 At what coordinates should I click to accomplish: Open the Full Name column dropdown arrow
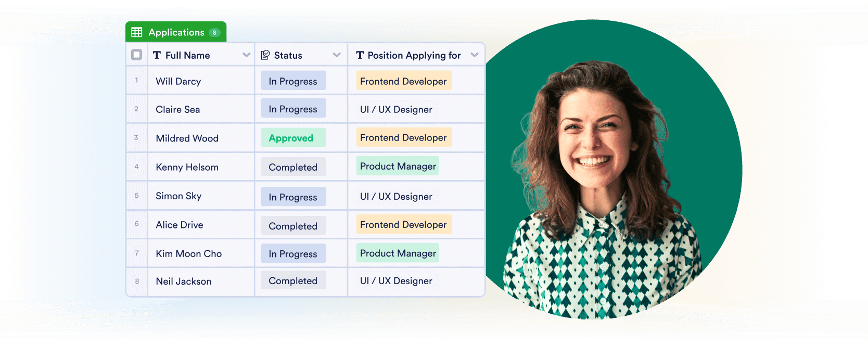pyautogui.click(x=246, y=55)
